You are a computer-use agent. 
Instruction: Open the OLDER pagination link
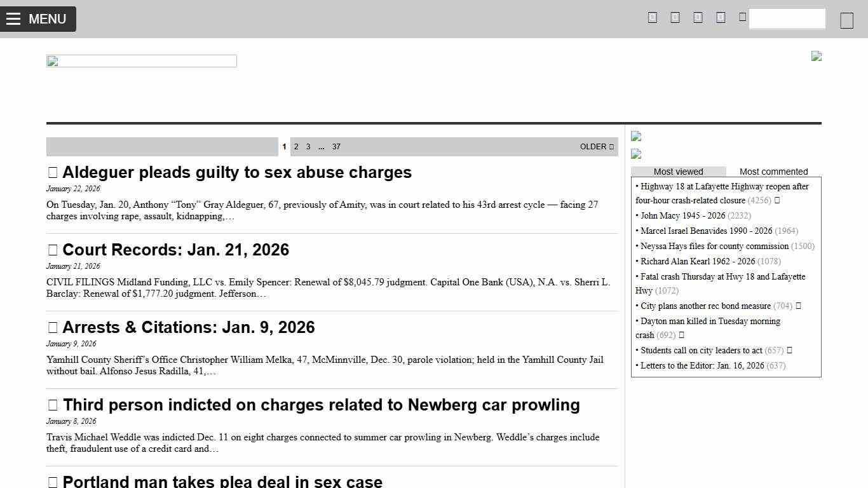pos(595,147)
